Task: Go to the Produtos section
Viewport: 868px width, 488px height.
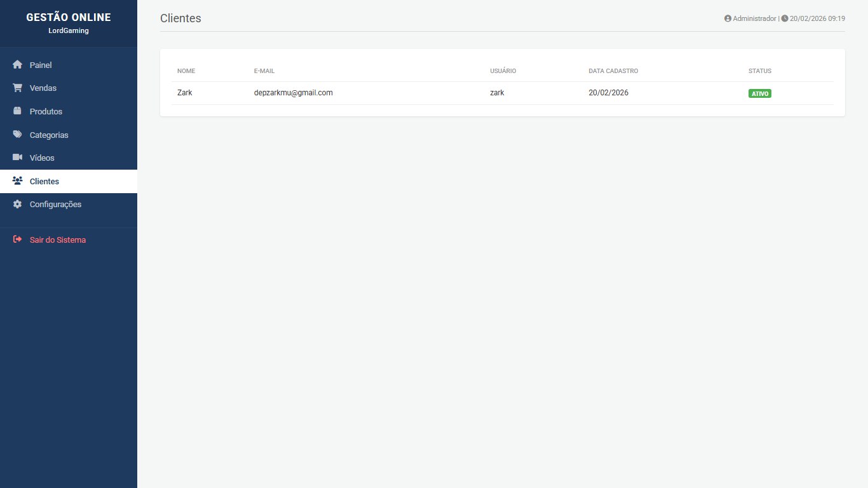Action: pyautogui.click(x=46, y=111)
